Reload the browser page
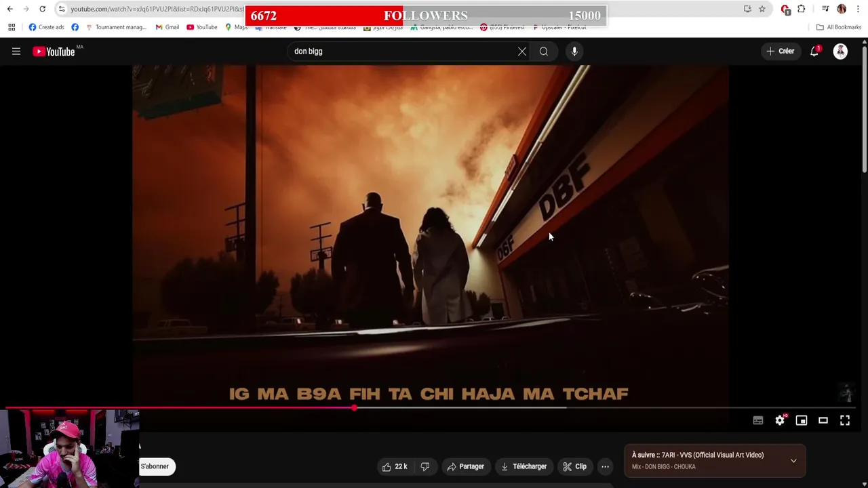Image resolution: width=868 pixels, height=488 pixels. [43, 9]
